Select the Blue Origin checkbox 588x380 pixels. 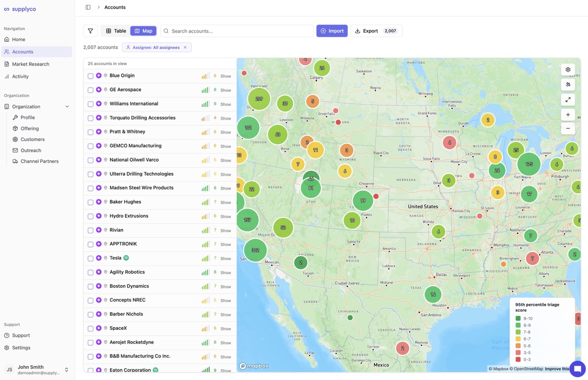point(90,76)
